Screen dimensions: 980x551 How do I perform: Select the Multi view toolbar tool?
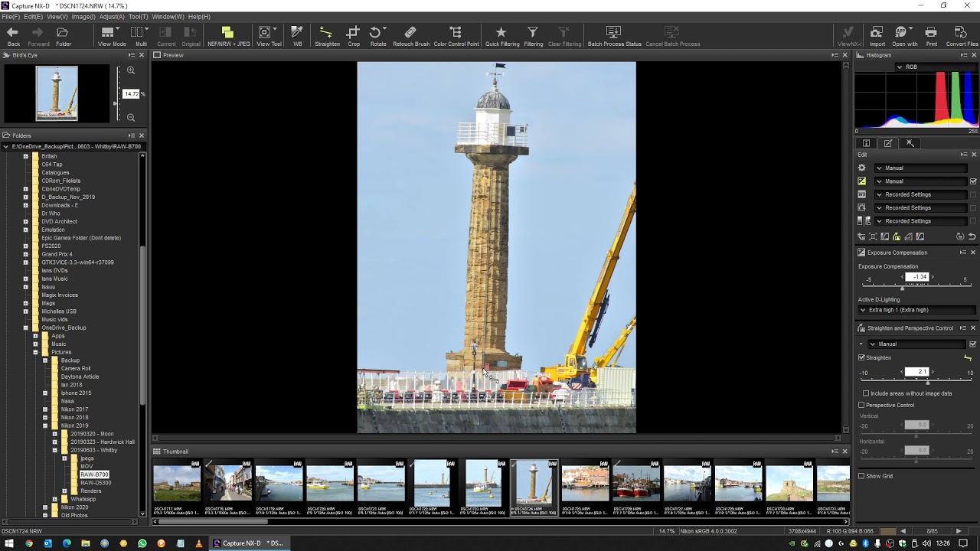point(141,36)
